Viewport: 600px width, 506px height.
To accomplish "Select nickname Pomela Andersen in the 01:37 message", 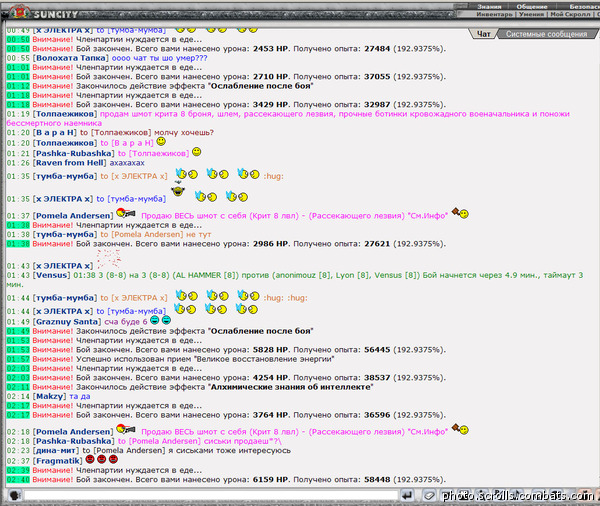I will [x=73, y=216].
